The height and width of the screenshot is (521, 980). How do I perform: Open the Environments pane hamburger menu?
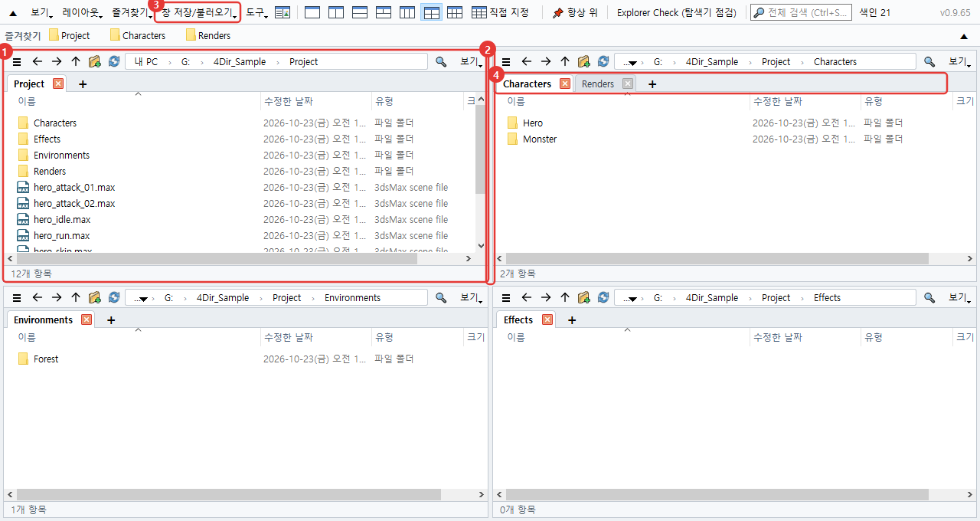click(x=17, y=298)
